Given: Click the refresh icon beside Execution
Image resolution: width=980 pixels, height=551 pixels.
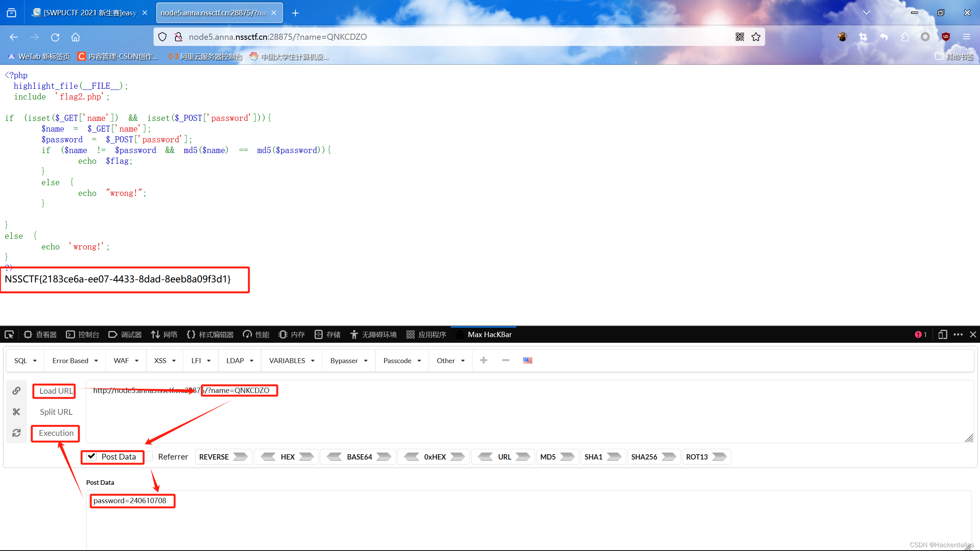Looking at the screenshot, I should coord(16,433).
